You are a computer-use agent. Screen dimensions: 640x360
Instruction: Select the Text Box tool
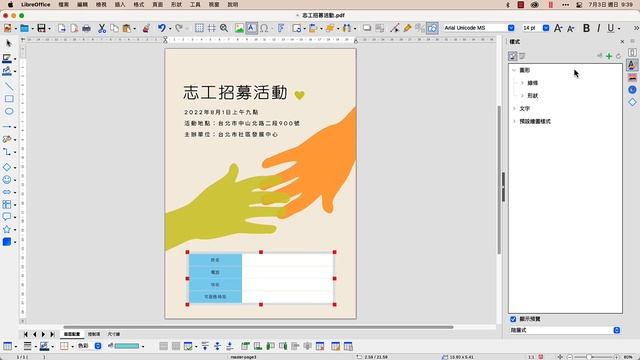click(251, 28)
